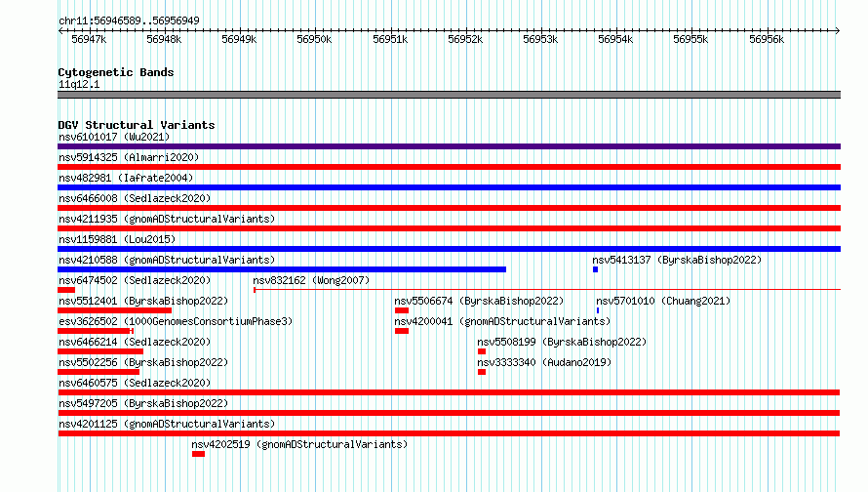
Task: Select the short red nsv6474502 bar
Action: point(66,290)
